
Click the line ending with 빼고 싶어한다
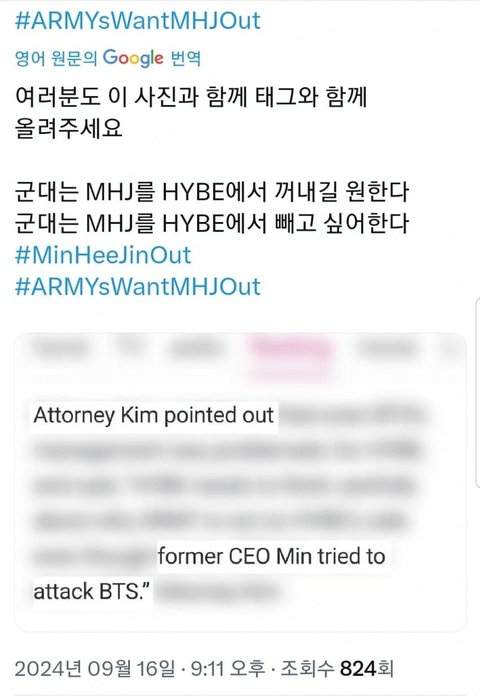[212, 223]
